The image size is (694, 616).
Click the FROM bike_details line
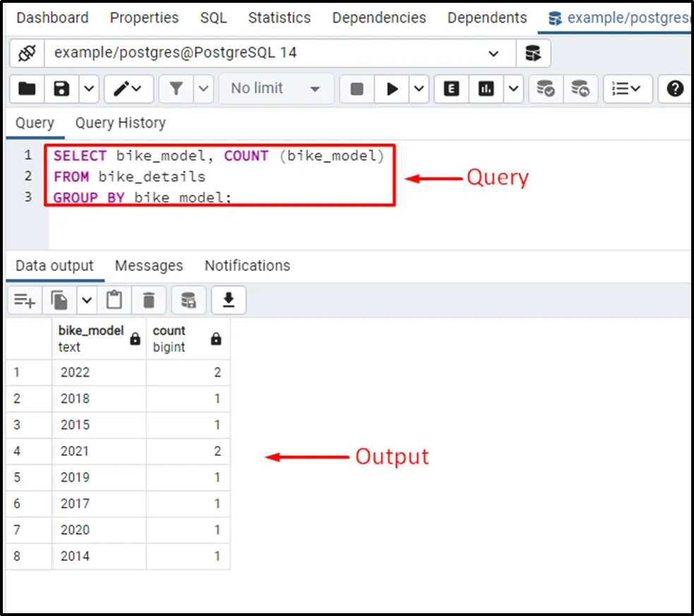(129, 176)
